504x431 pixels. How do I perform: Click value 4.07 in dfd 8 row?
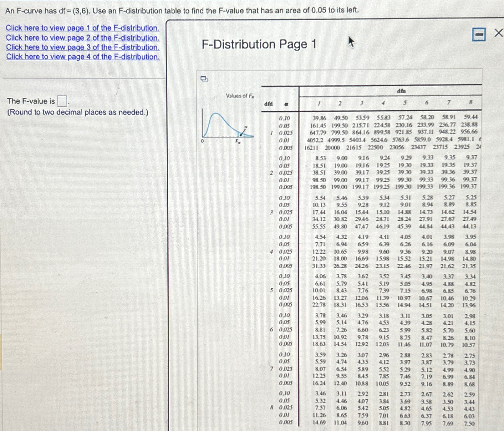coord(362,401)
